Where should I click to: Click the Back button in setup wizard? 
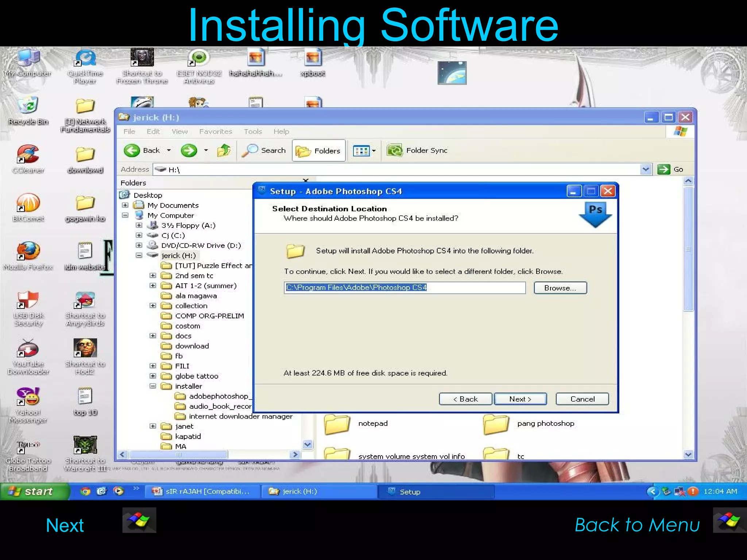click(x=465, y=399)
